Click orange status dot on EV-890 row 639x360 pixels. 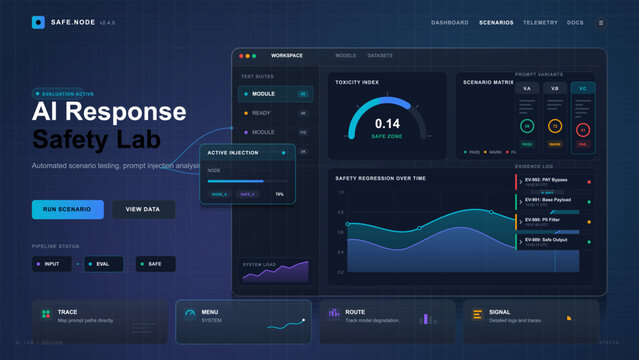[589, 222]
